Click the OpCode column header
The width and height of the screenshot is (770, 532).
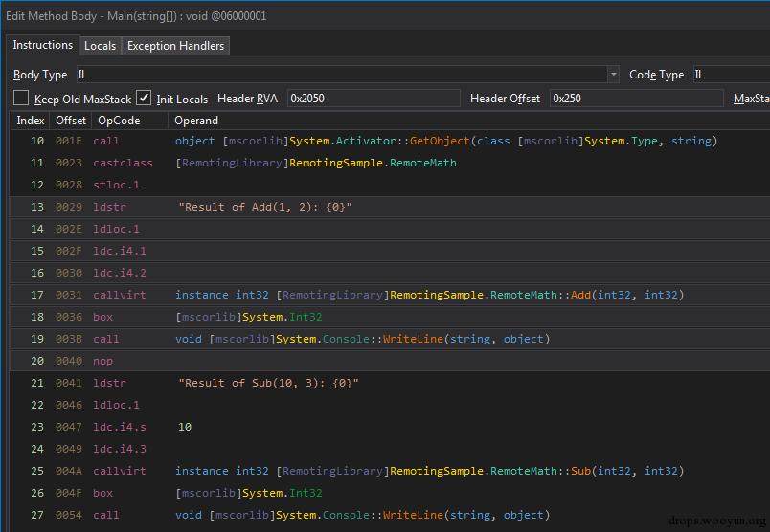[x=118, y=121]
